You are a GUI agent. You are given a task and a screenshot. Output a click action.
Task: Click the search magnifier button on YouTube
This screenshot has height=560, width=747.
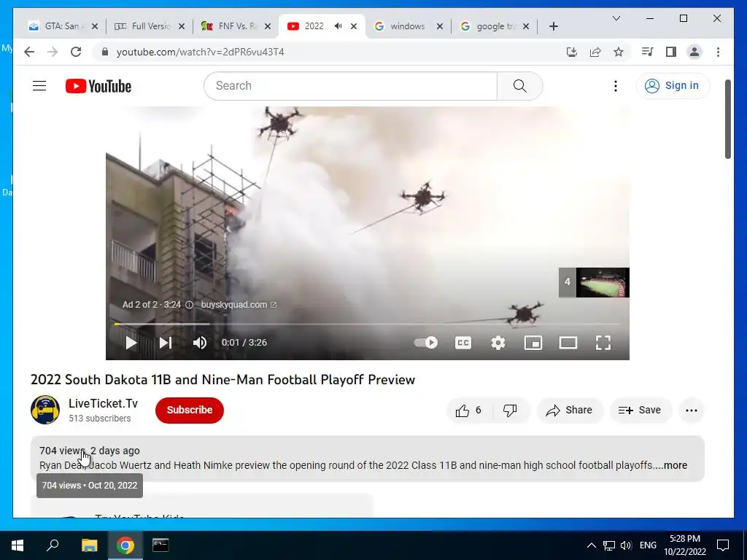coord(519,86)
